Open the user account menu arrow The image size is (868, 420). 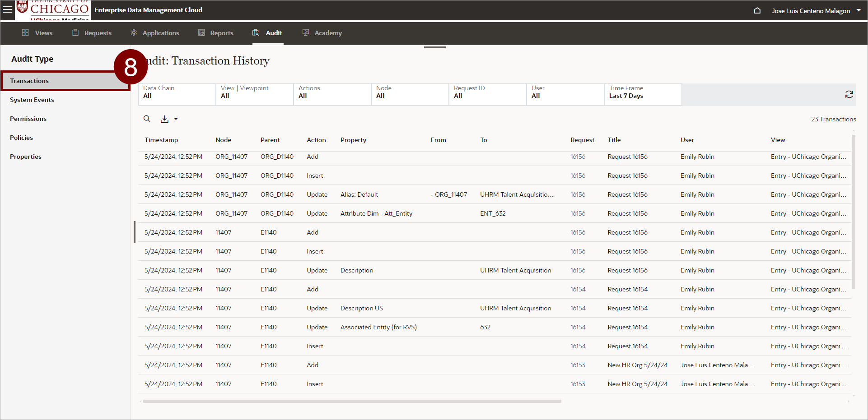coord(859,10)
